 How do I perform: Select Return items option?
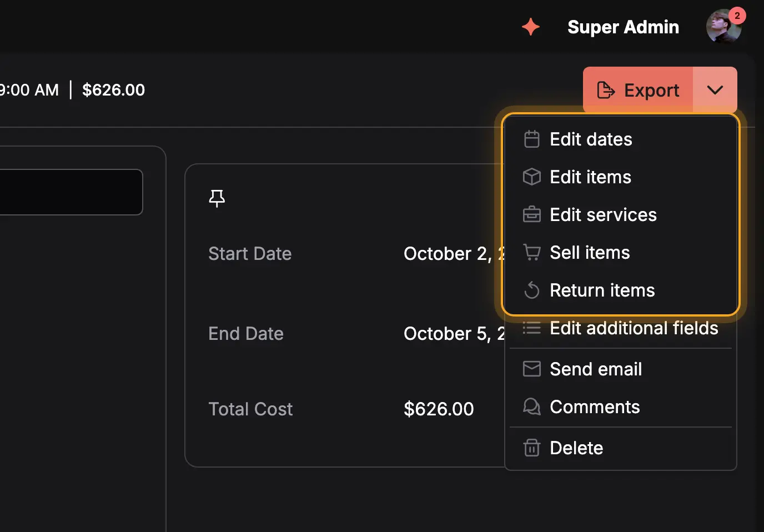pos(621,290)
